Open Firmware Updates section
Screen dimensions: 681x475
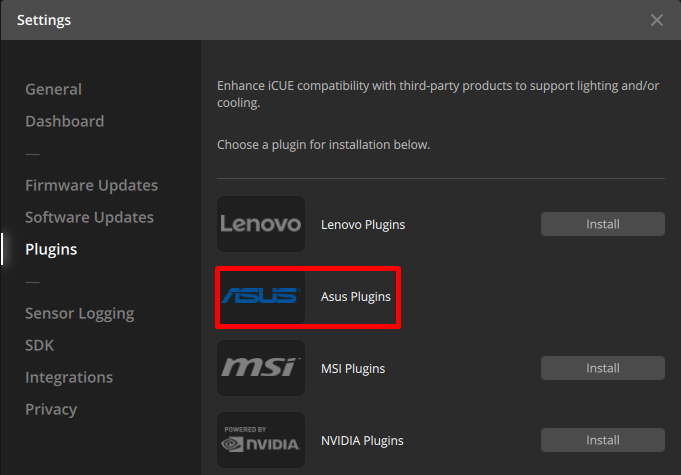91,185
